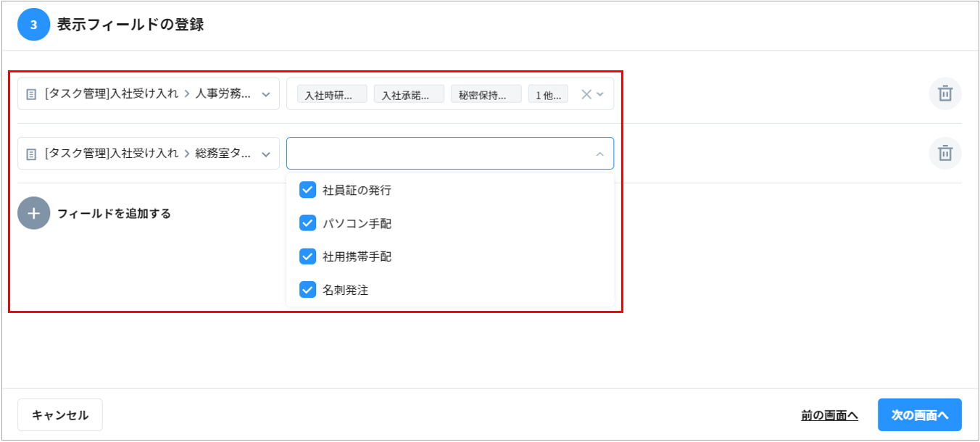Click the 入社時研... tag
980x442 pixels.
(x=332, y=95)
